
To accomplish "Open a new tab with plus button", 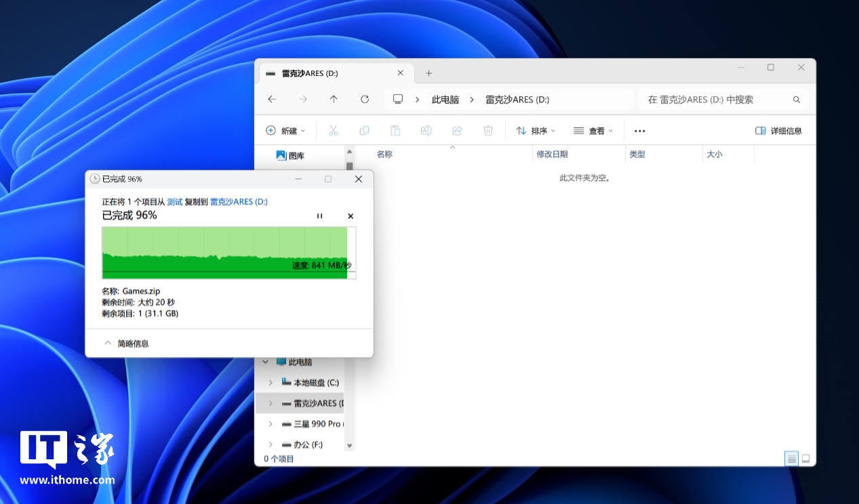I will tap(428, 73).
